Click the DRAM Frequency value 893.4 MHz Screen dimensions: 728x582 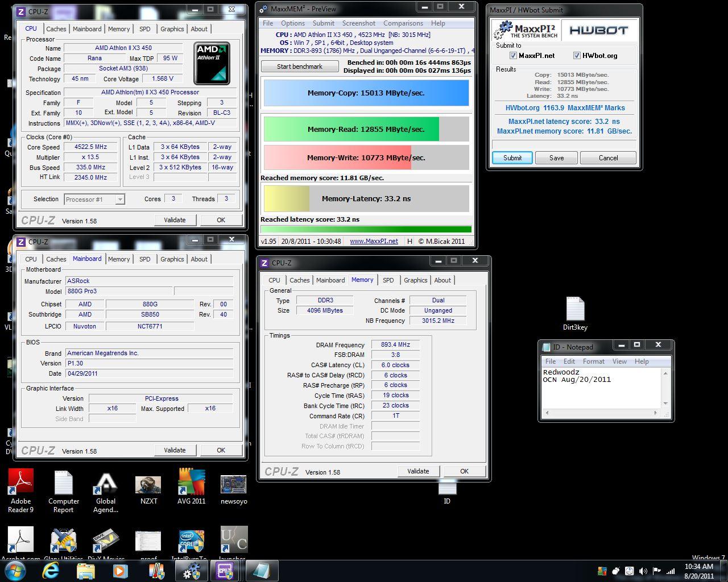(x=395, y=345)
